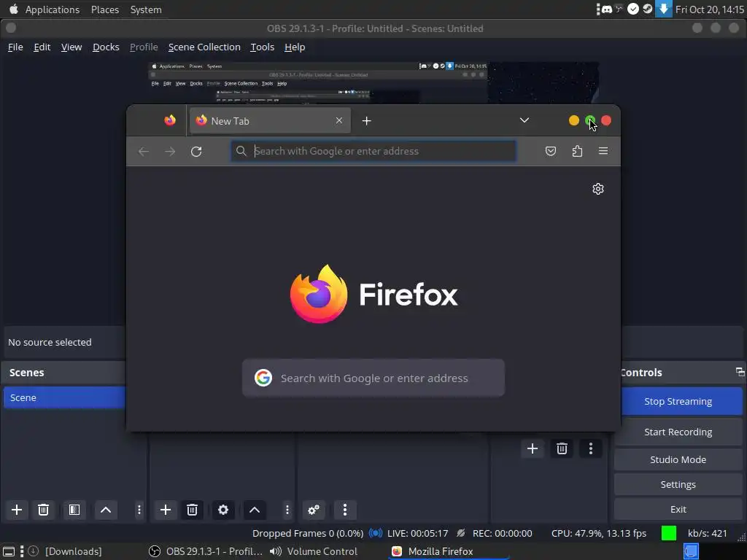Switch to Volume Control taskbar entry
The height and width of the screenshot is (560, 747).
point(314,551)
